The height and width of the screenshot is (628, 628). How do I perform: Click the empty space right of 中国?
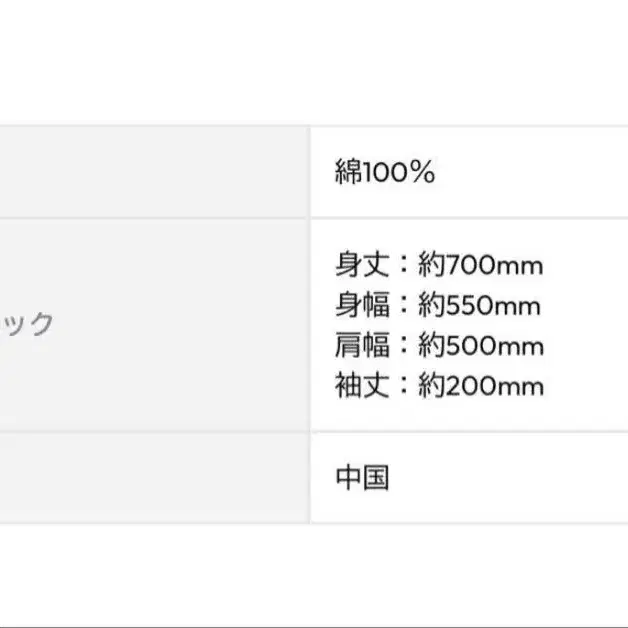pos(509,477)
